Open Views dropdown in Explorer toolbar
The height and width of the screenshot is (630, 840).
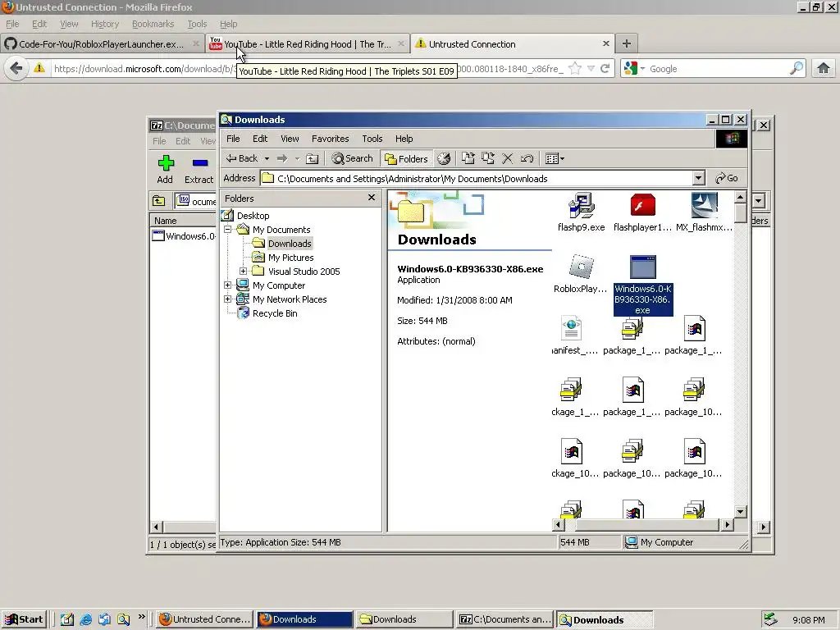click(555, 158)
